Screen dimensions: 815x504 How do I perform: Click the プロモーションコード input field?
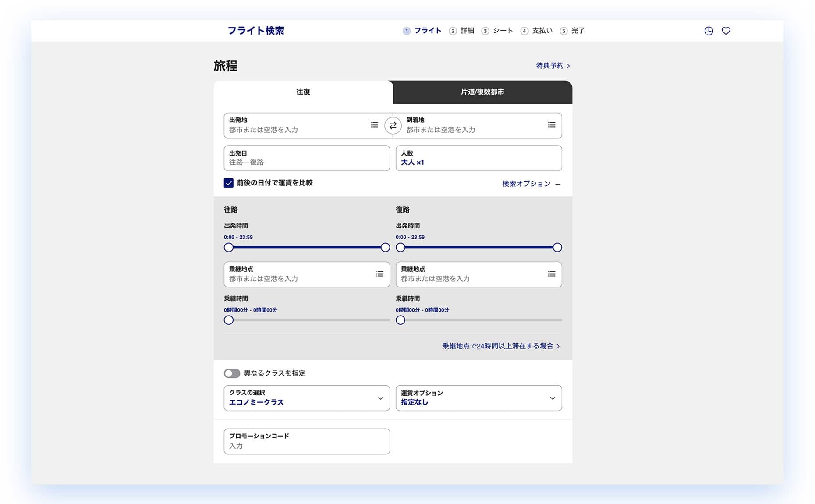pos(306,441)
